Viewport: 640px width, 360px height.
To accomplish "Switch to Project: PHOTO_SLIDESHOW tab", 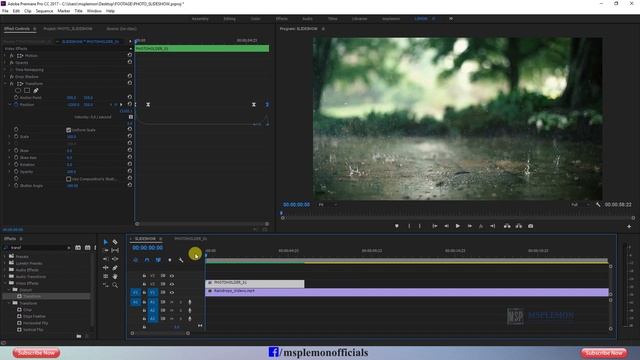I will 68,29.
